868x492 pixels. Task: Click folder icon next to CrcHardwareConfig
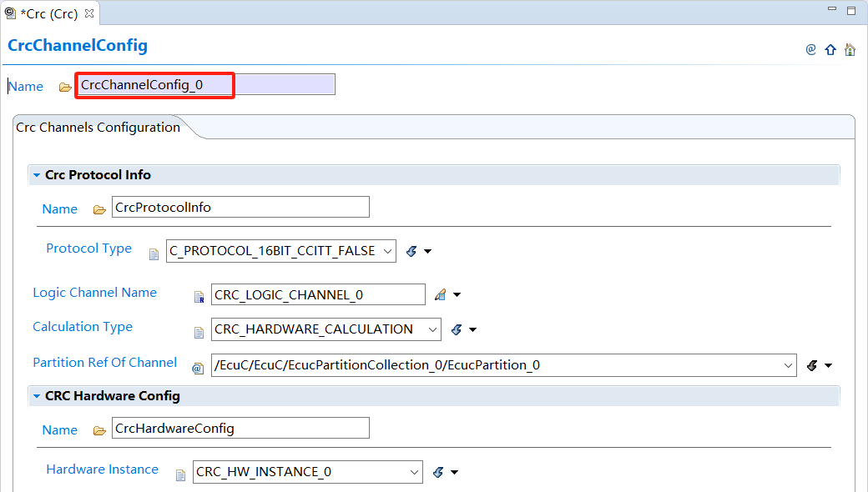point(99,430)
